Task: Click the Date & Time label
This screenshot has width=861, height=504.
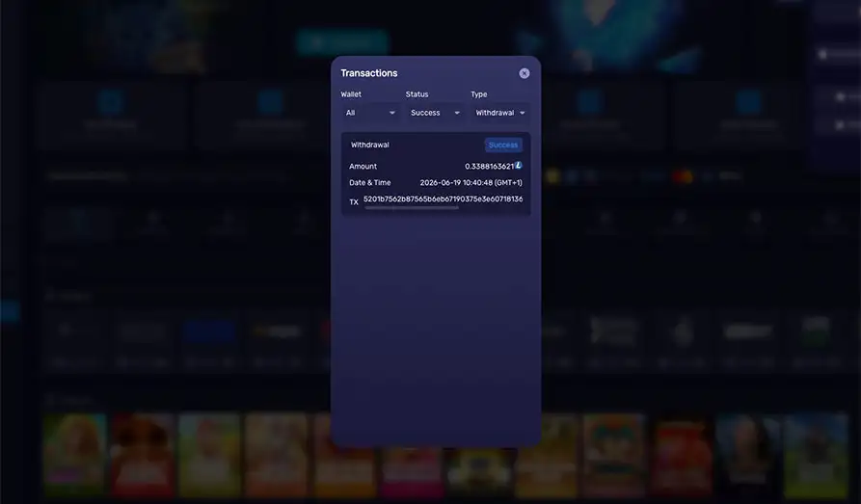Action: point(370,183)
